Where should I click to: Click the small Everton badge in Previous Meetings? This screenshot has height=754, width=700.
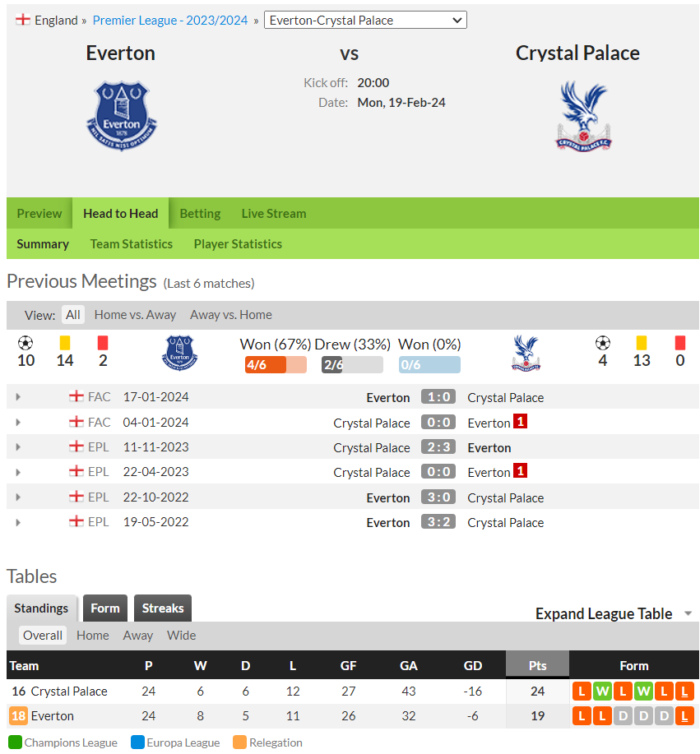pyautogui.click(x=179, y=353)
